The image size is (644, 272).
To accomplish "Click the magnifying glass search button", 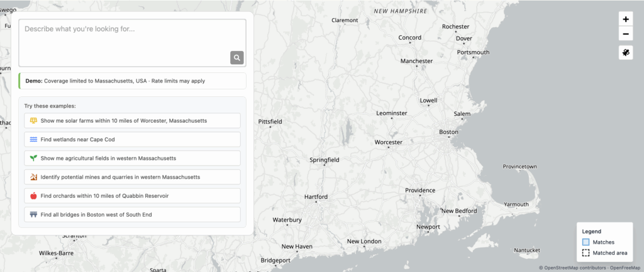I will 236,58.
